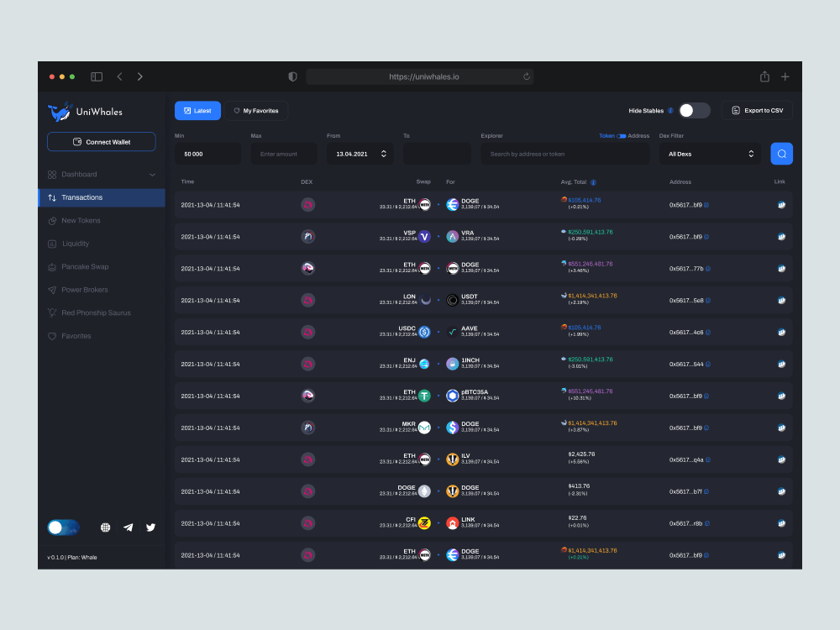Click the Max Enter amount field
This screenshot has height=630, width=840.
[283, 154]
